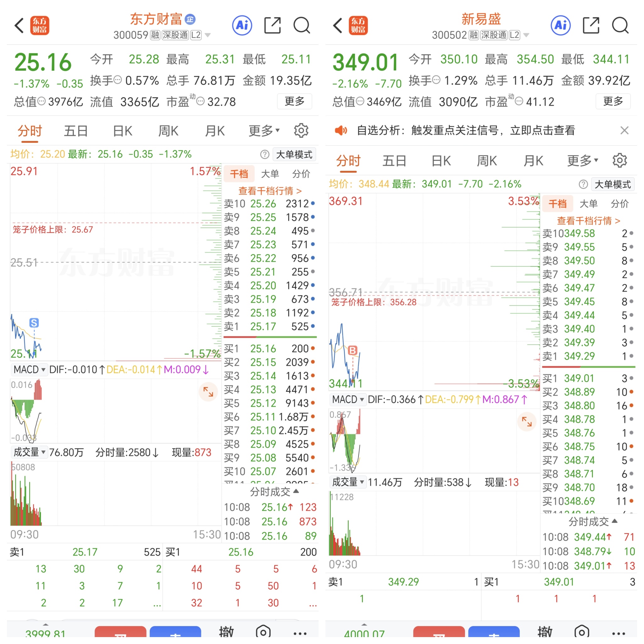The width and height of the screenshot is (644, 644).
Task: Open 成交量 indicator dropdown on 新易盛
Action: (348, 482)
